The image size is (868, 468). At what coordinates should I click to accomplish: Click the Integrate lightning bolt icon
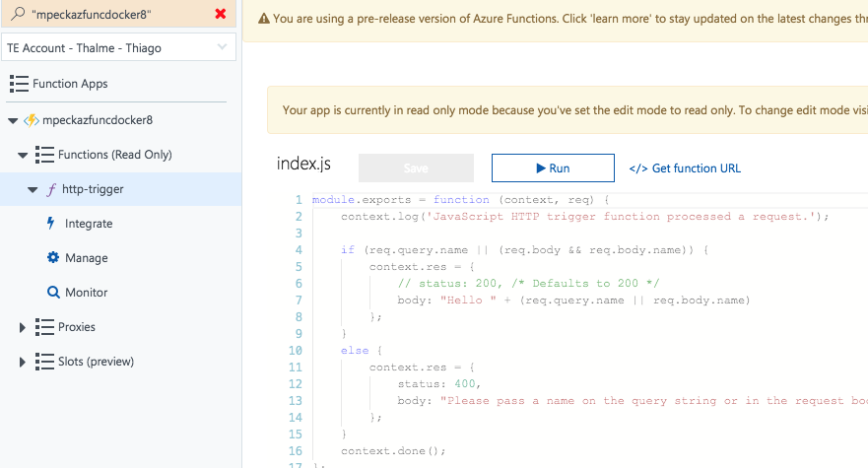point(51,224)
